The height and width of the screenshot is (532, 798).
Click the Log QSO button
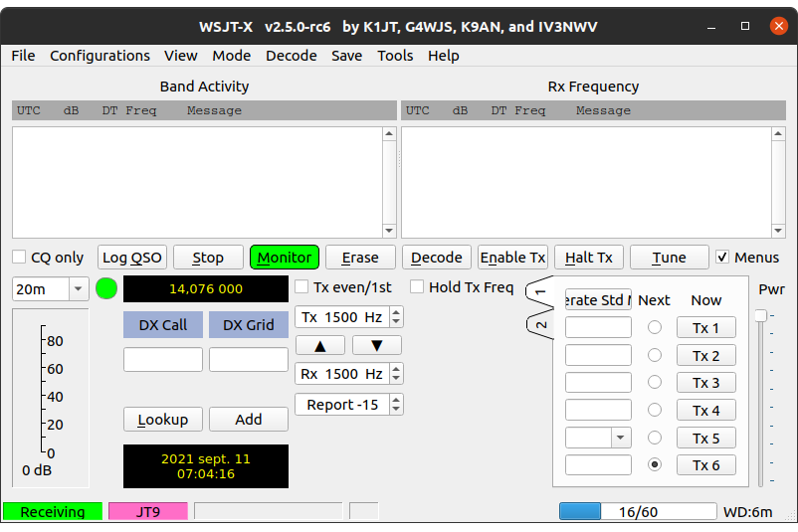132,258
